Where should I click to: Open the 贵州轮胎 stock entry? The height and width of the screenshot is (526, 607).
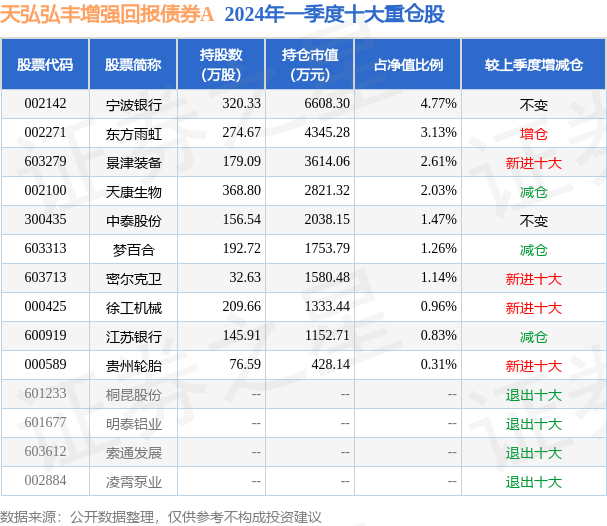click(x=134, y=366)
